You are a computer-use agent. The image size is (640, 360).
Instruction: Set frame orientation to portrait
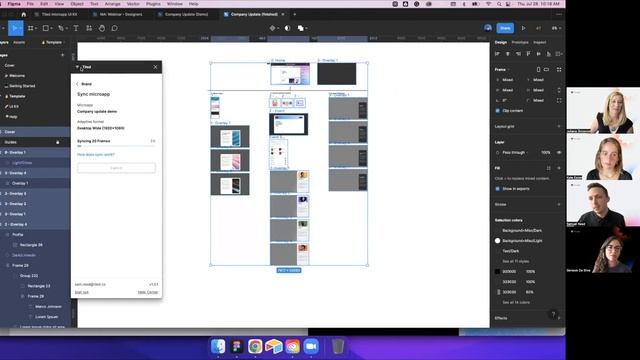538,70
